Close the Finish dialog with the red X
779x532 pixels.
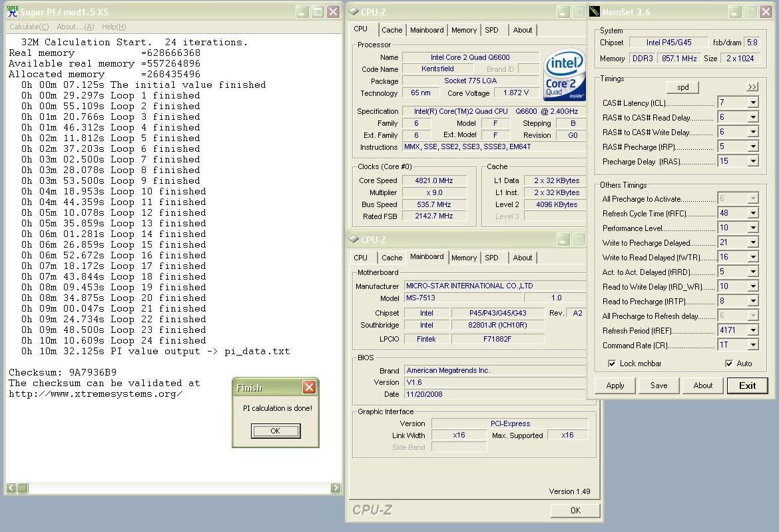click(x=309, y=387)
